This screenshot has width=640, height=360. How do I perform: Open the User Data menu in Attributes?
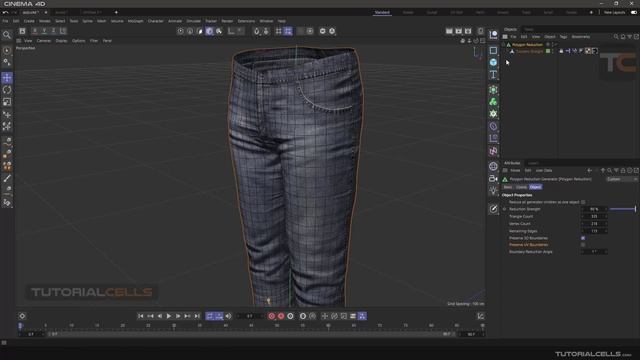click(x=544, y=170)
